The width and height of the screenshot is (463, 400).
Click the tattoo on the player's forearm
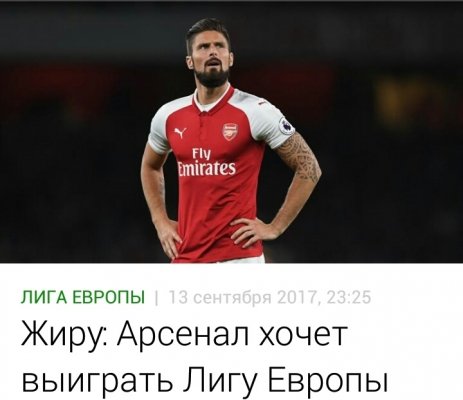[298, 158]
